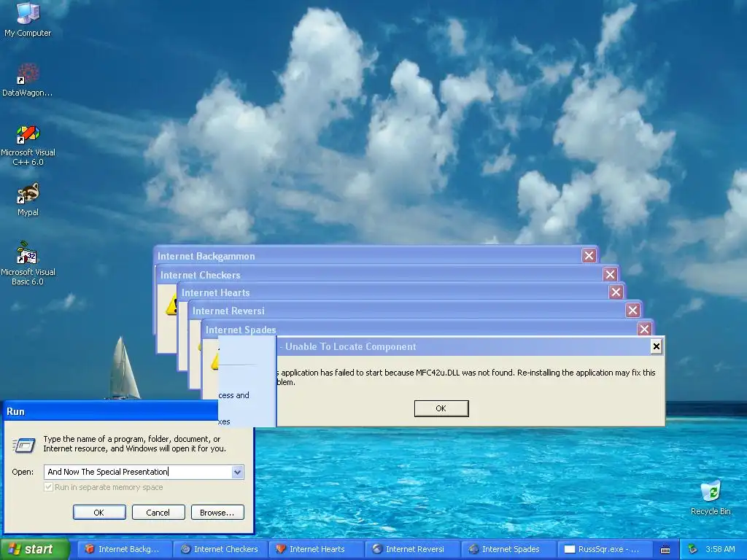Image resolution: width=747 pixels, height=560 pixels.
Task: Close the Internet Reversi window
Action: pos(632,311)
